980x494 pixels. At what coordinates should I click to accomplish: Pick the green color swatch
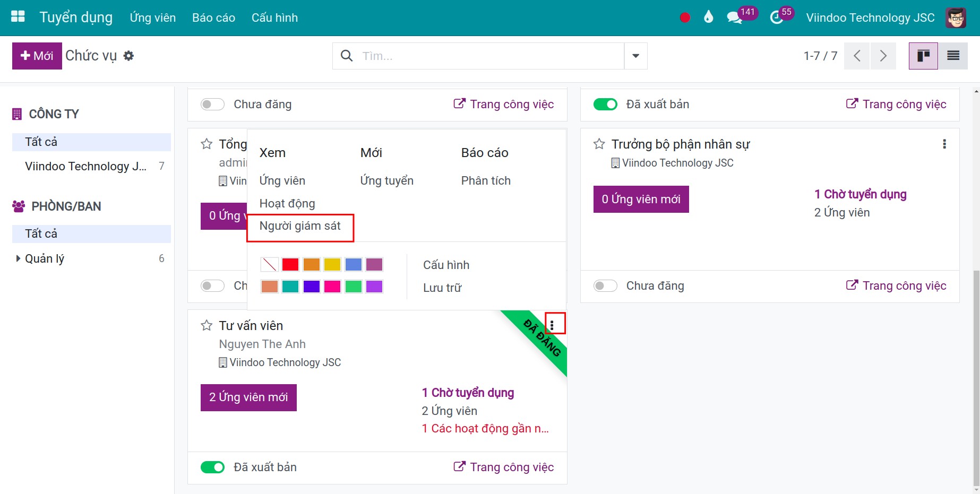tap(353, 287)
